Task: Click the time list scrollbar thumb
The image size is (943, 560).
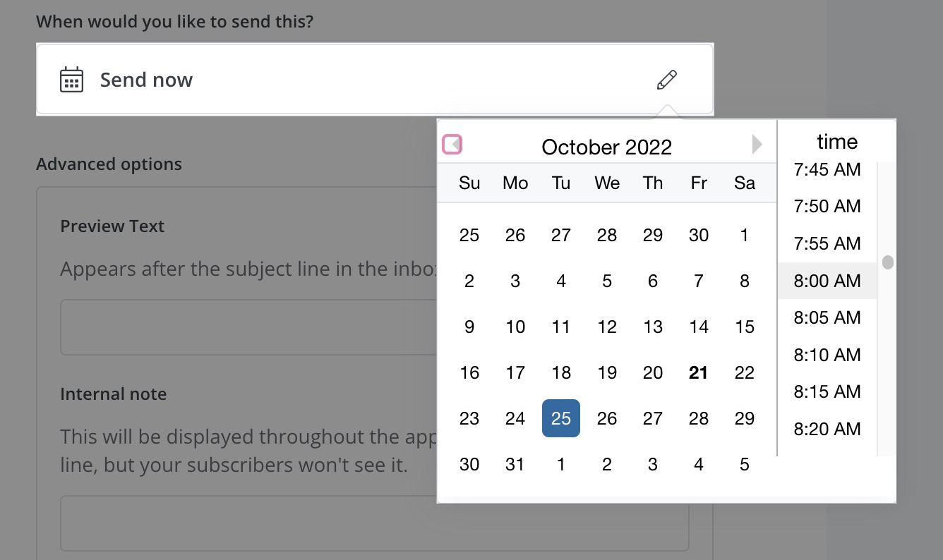Action: (888, 262)
